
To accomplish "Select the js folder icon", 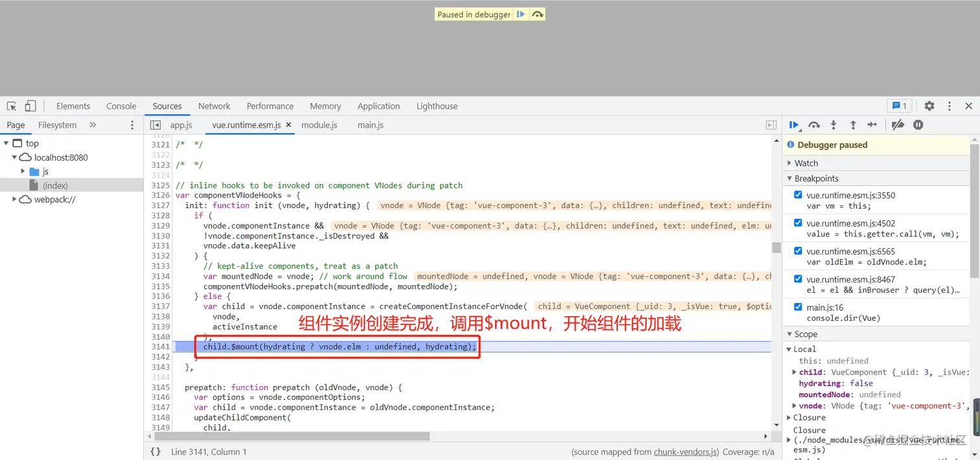I will pos(36,172).
